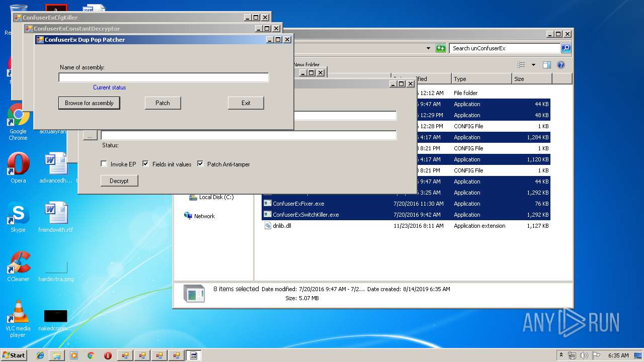Click the Current status label
Screen dimensions: 644x362
pyautogui.click(x=109, y=87)
